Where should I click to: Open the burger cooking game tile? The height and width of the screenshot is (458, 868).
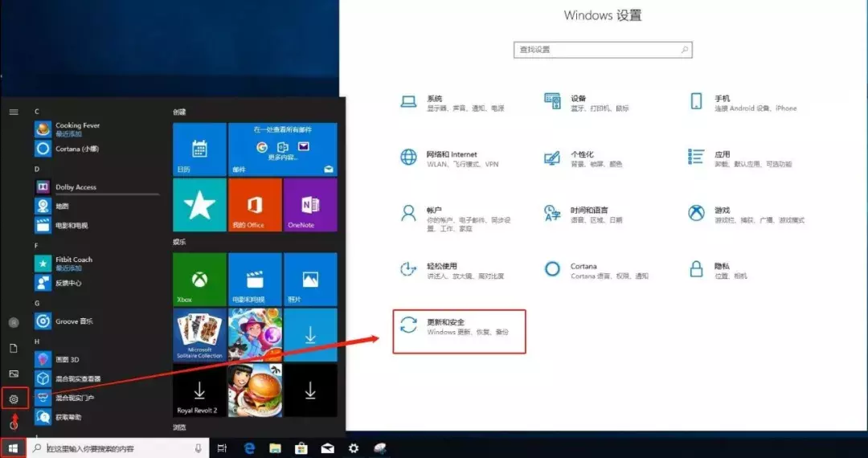(x=255, y=390)
